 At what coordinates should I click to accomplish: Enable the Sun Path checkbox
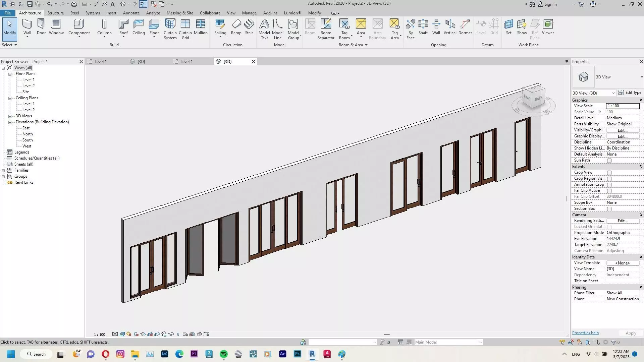click(x=609, y=161)
